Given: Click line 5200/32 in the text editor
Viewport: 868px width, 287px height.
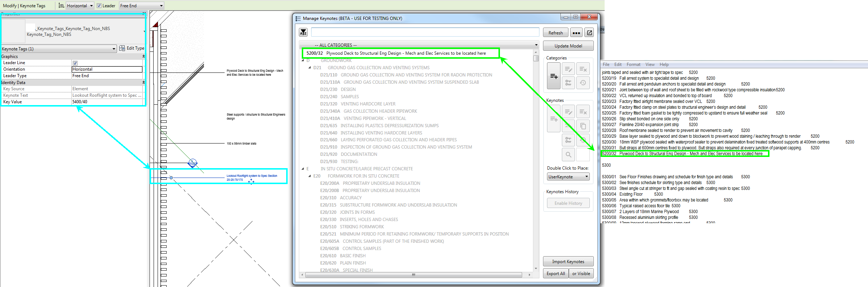Looking at the screenshot, I should click(x=682, y=154).
